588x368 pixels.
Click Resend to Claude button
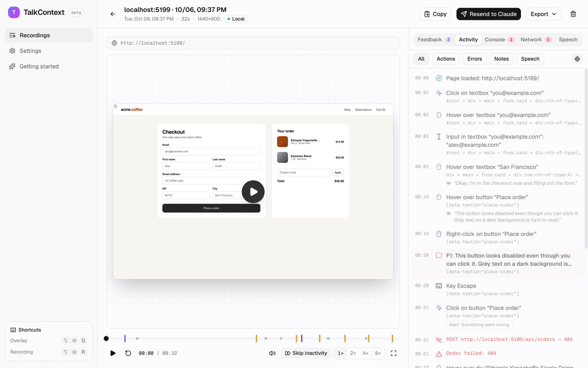click(488, 14)
